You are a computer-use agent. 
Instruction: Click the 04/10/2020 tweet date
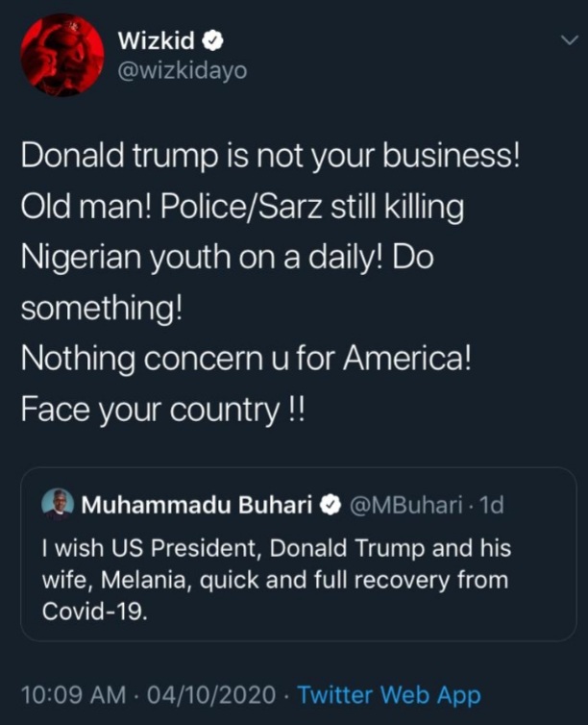(212, 694)
